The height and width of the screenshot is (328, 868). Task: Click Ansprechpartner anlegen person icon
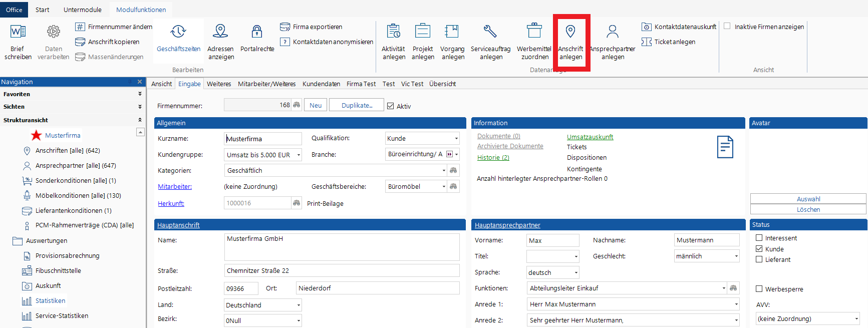(612, 32)
